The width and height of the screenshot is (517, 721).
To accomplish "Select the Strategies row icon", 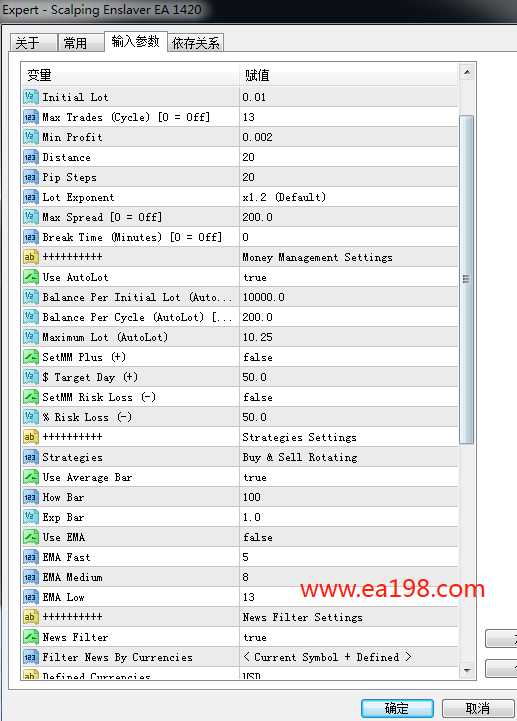I will pos(30,457).
